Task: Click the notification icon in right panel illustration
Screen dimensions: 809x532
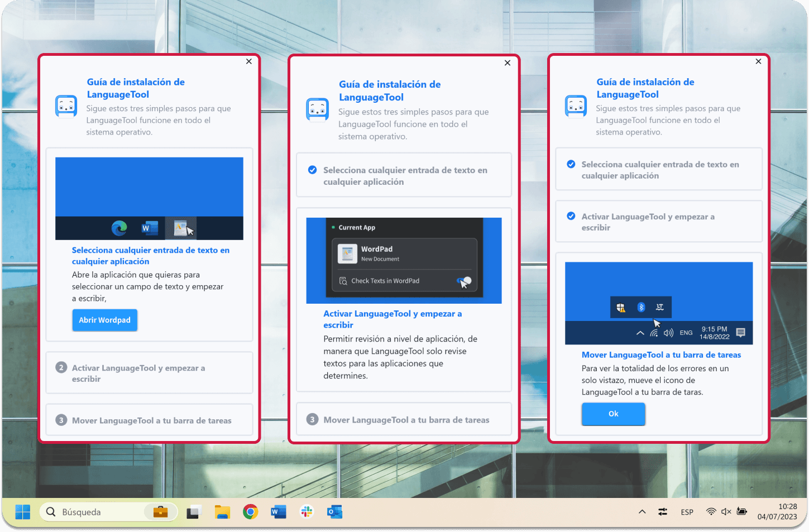Action: click(x=741, y=333)
